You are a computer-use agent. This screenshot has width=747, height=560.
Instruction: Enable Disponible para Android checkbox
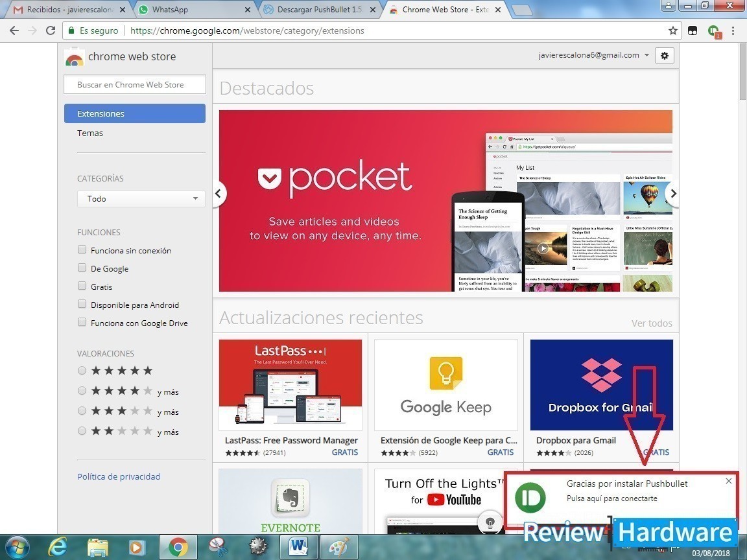[x=82, y=304]
